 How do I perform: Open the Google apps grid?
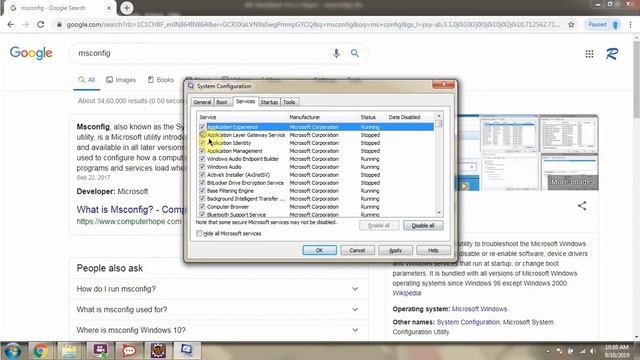click(589, 53)
